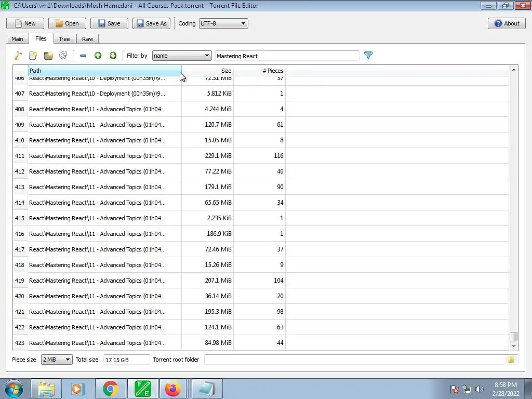This screenshot has width=532, height=399.
Task: Expand the Filter by name dropdown
Action: 182,56
